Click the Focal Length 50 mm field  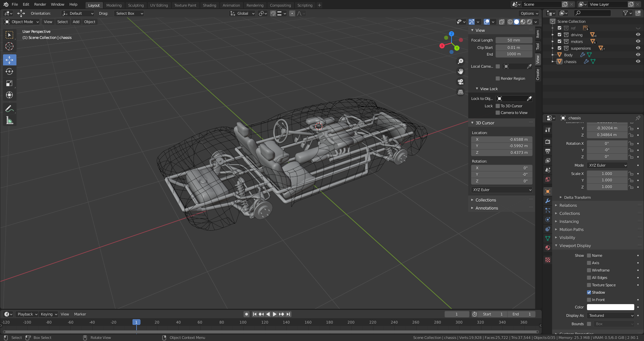click(x=514, y=40)
